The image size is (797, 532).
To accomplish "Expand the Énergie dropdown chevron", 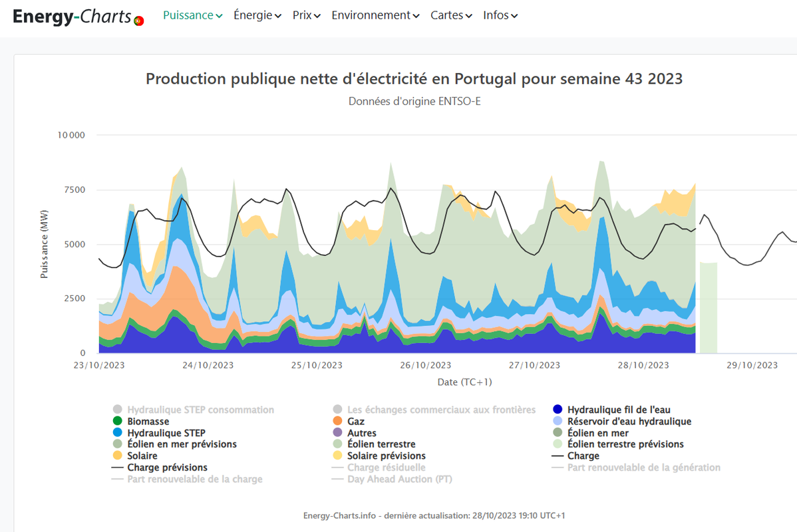I will [278, 16].
